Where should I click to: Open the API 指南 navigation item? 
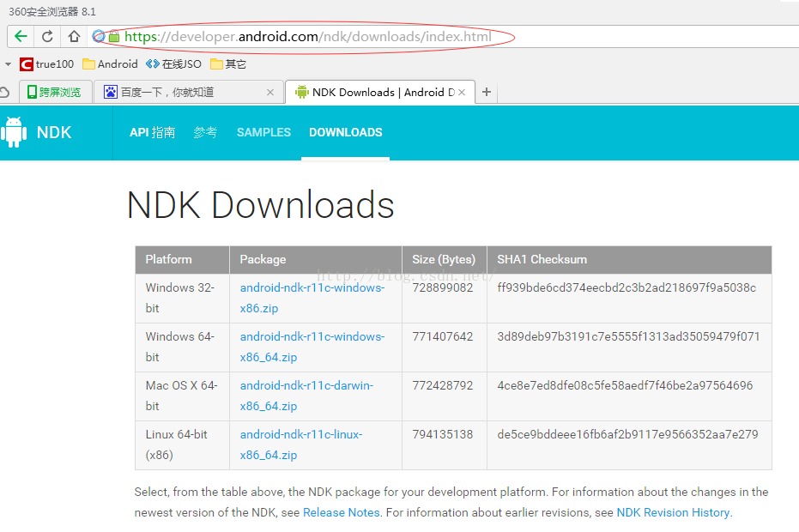pyautogui.click(x=153, y=132)
